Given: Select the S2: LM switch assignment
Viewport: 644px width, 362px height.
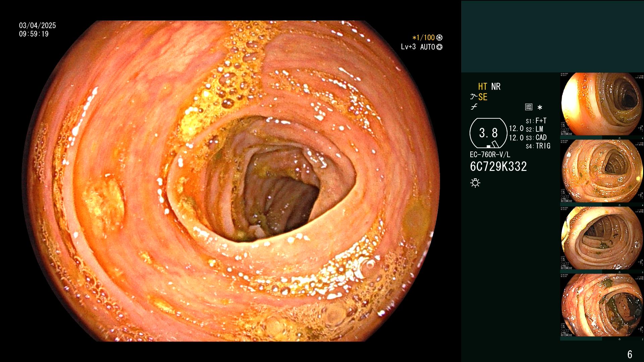Looking at the screenshot, I should point(535,129).
